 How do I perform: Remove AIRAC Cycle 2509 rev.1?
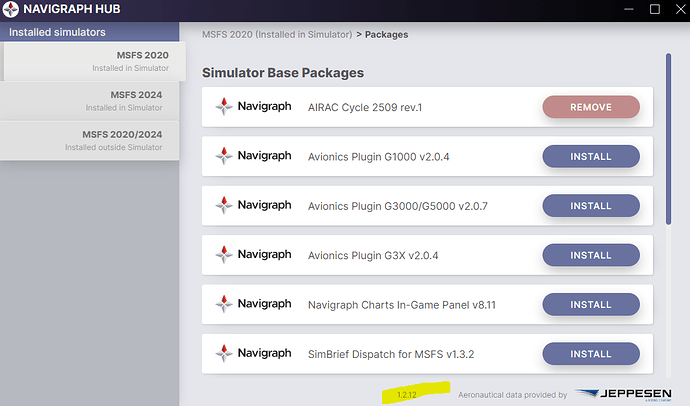(591, 107)
